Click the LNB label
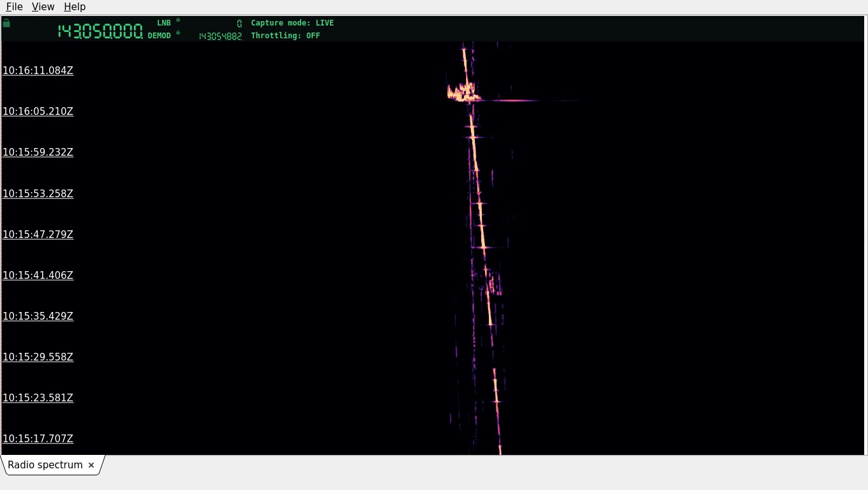Image resolution: width=868 pixels, height=490 pixels. [164, 23]
